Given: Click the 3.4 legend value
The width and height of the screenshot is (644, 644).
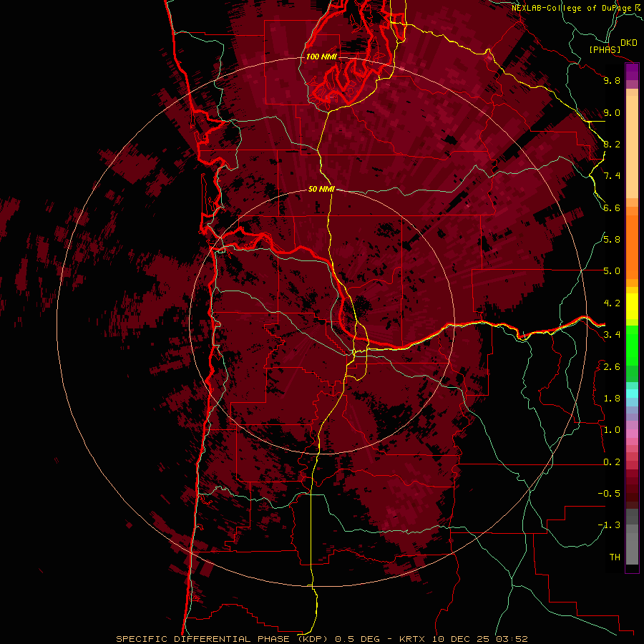Looking at the screenshot, I should coord(612,335).
